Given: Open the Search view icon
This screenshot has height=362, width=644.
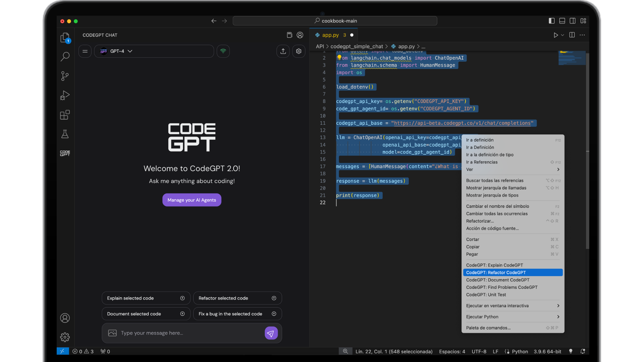Looking at the screenshot, I should pos(65,57).
